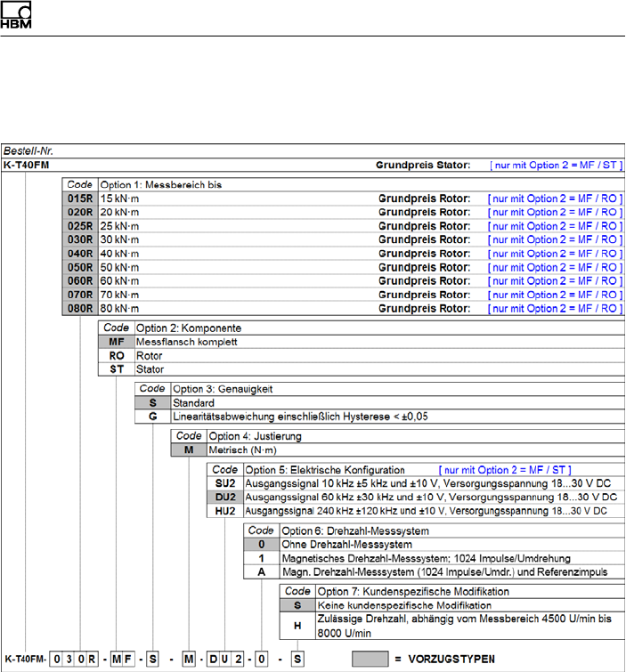Viewport: 626px width, 672px height.
Task: Click 'Option 4: Justierung' header
Action: coord(255,436)
